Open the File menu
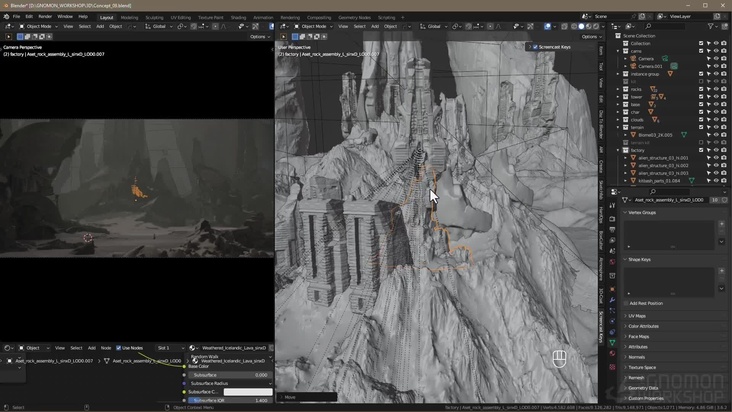 16,17
